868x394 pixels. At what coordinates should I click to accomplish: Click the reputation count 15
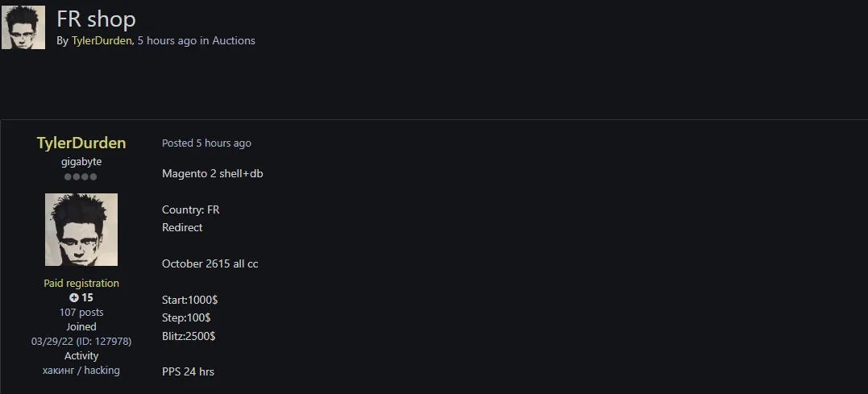(87, 298)
